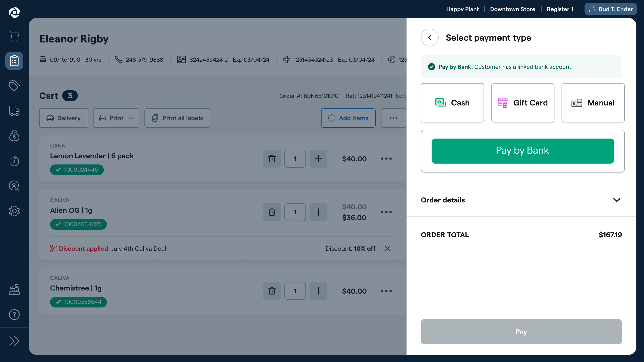
Task: Increase Chemistree quantity with plus button
Action: (x=318, y=291)
